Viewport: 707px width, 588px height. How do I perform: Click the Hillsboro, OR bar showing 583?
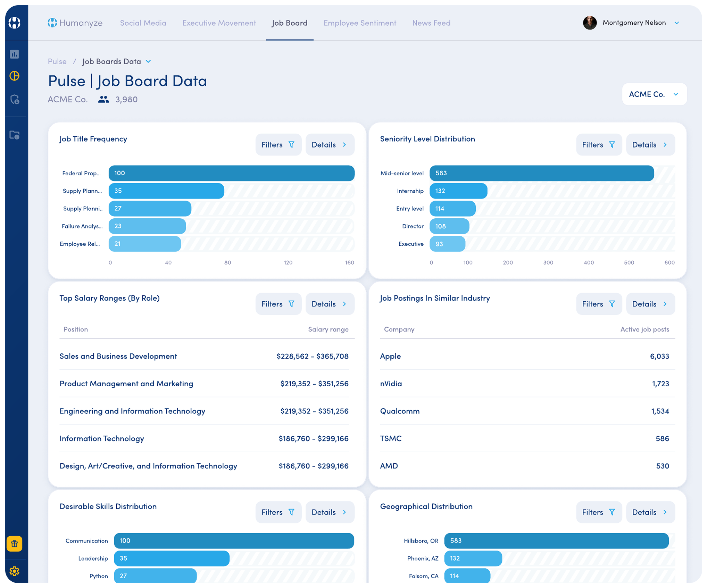tap(556, 541)
